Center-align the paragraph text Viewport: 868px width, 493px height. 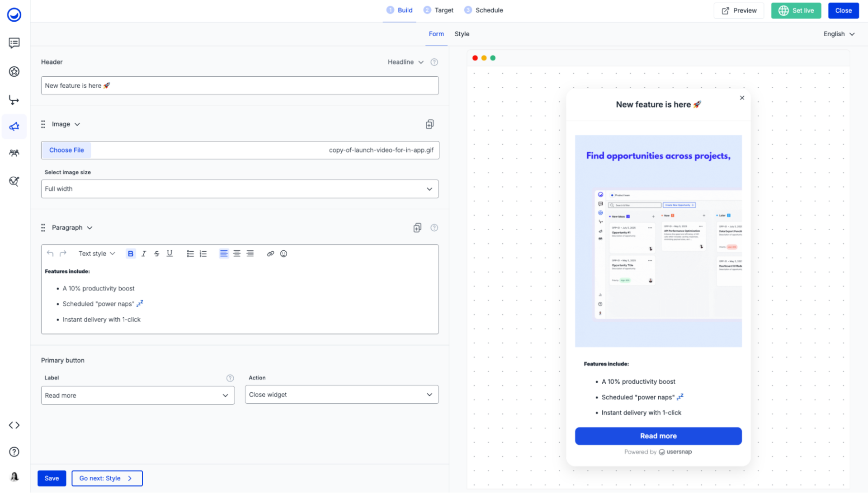click(237, 254)
